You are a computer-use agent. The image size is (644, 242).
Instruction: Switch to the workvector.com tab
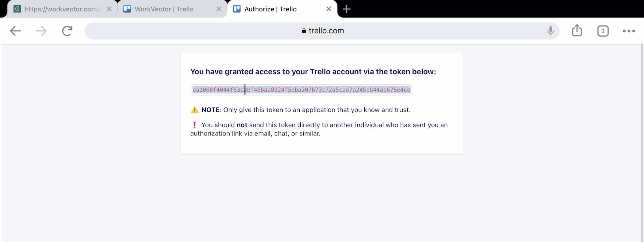[60, 9]
